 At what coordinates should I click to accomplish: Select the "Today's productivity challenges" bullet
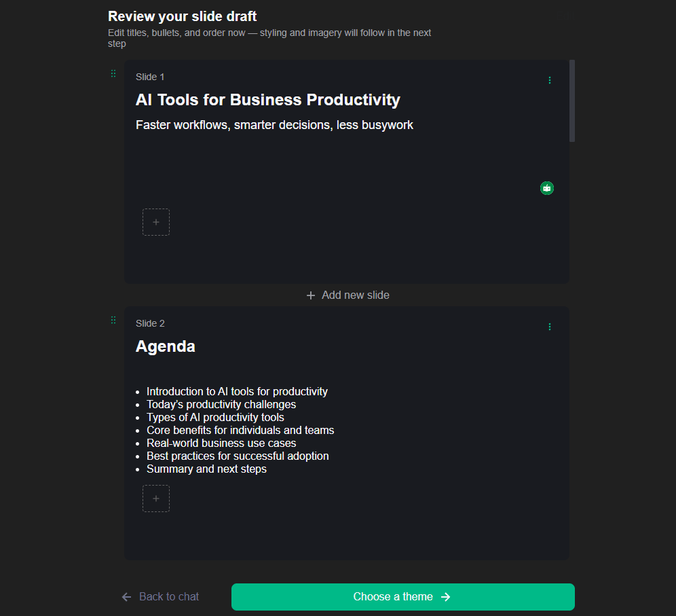pos(221,405)
